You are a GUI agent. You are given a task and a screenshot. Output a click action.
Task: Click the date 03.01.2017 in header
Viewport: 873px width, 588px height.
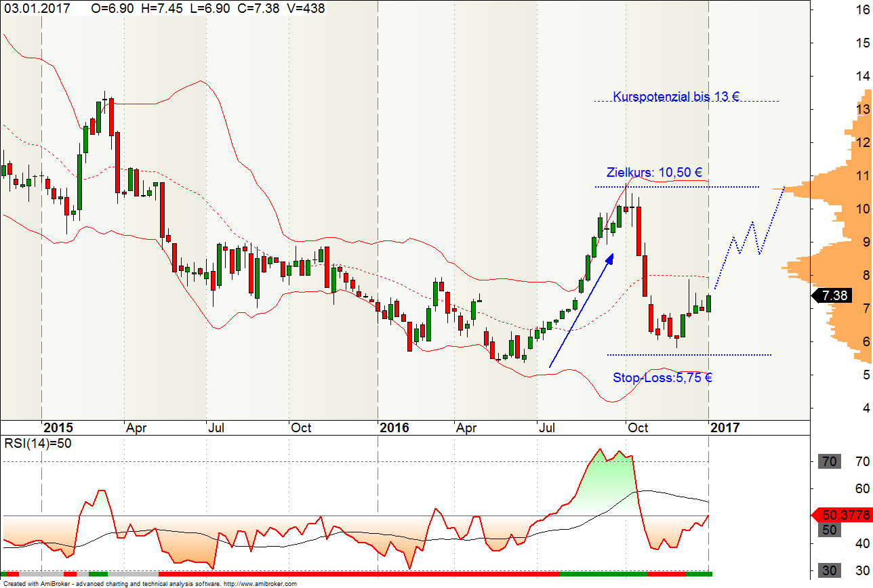coord(36,8)
